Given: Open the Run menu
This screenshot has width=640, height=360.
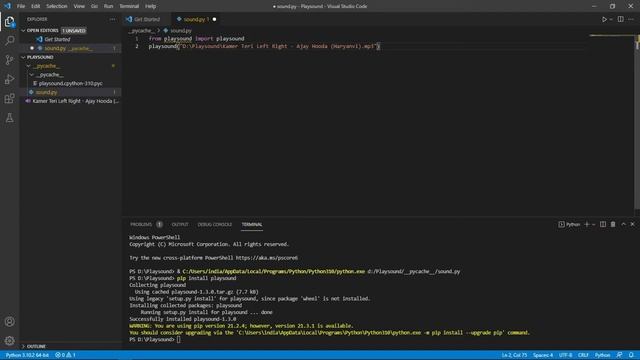Looking at the screenshot, I should click(108, 6).
